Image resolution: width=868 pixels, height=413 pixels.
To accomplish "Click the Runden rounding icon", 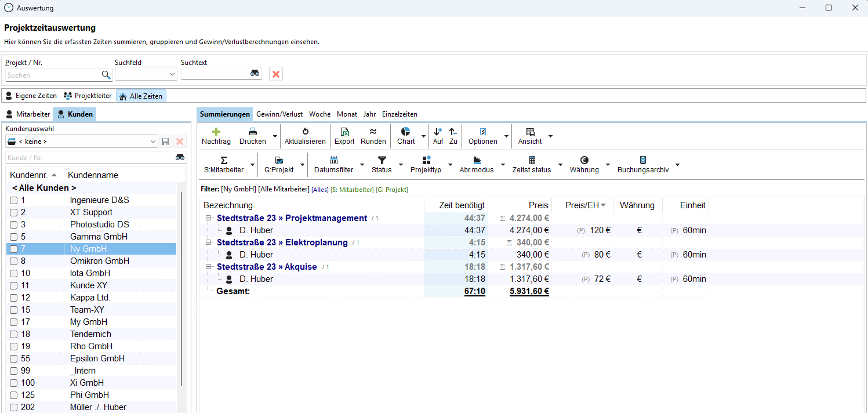I will click(x=373, y=132).
